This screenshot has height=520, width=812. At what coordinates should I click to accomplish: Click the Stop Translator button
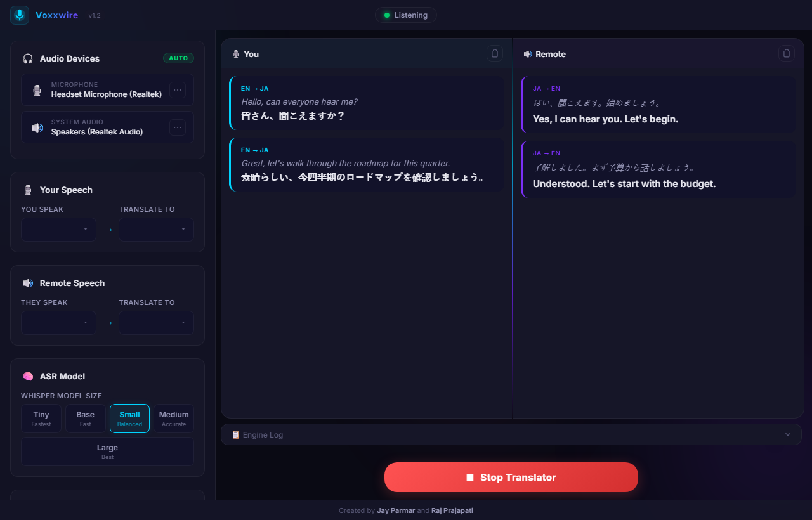point(511,478)
